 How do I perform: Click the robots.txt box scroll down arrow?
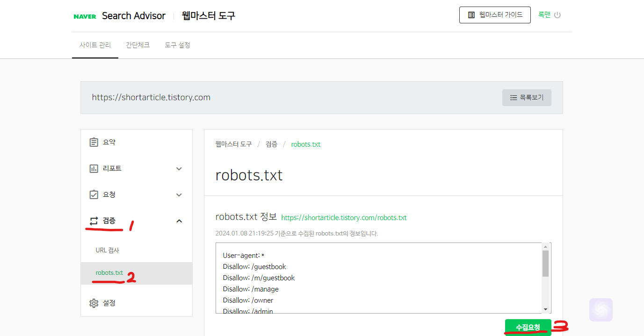point(545,309)
